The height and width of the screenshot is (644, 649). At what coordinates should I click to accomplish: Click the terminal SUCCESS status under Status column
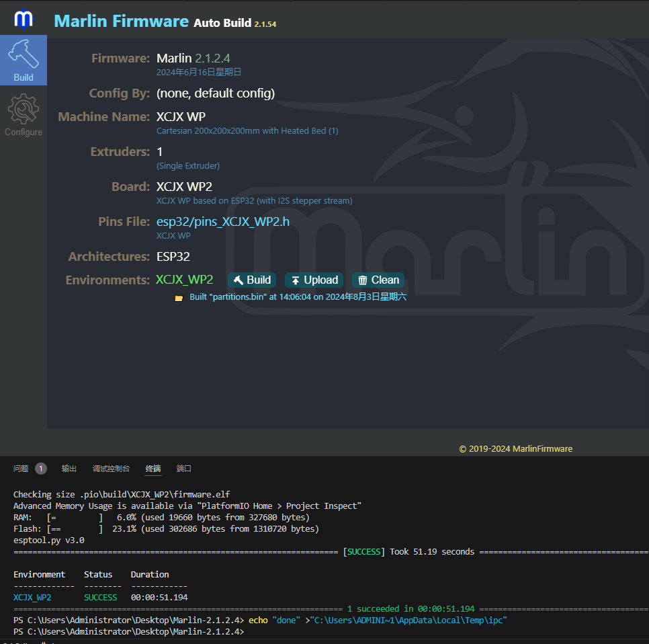pyautogui.click(x=100, y=597)
